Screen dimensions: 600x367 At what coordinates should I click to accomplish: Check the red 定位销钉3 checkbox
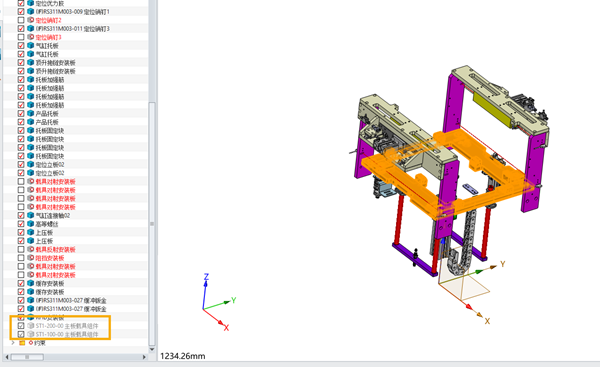coord(21,37)
